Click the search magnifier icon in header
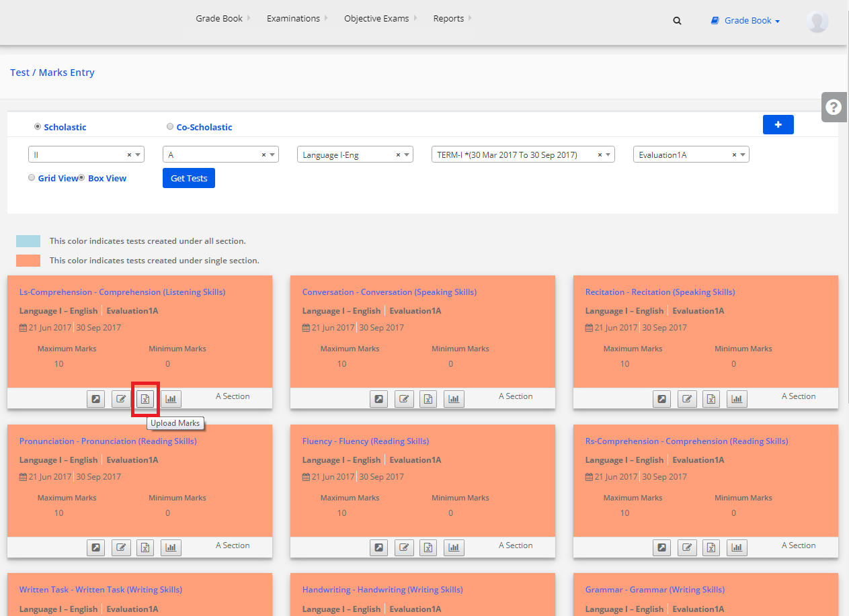849x616 pixels. click(x=677, y=21)
